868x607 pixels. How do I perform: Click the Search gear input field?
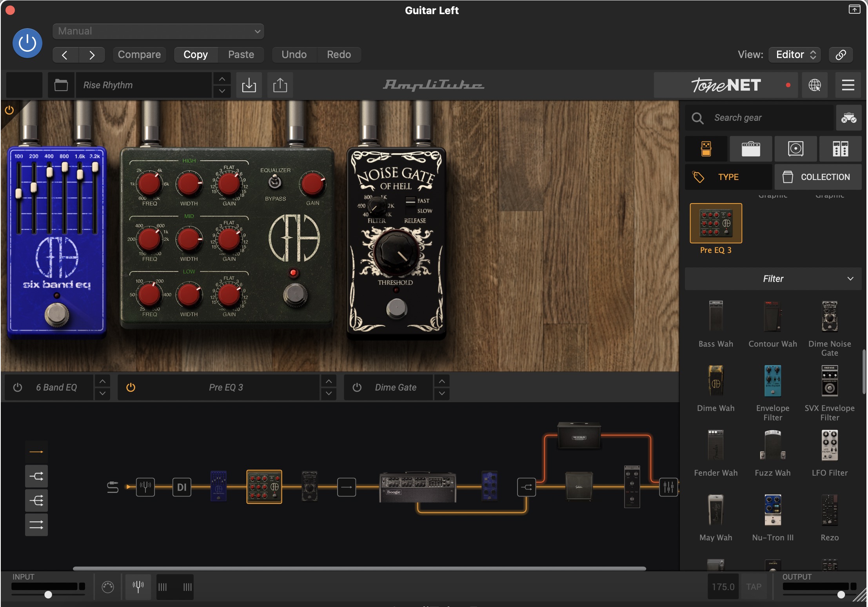(759, 118)
